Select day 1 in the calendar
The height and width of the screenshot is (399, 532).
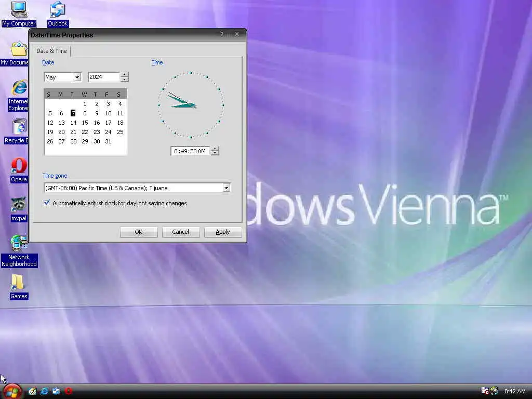coord(85,104)
